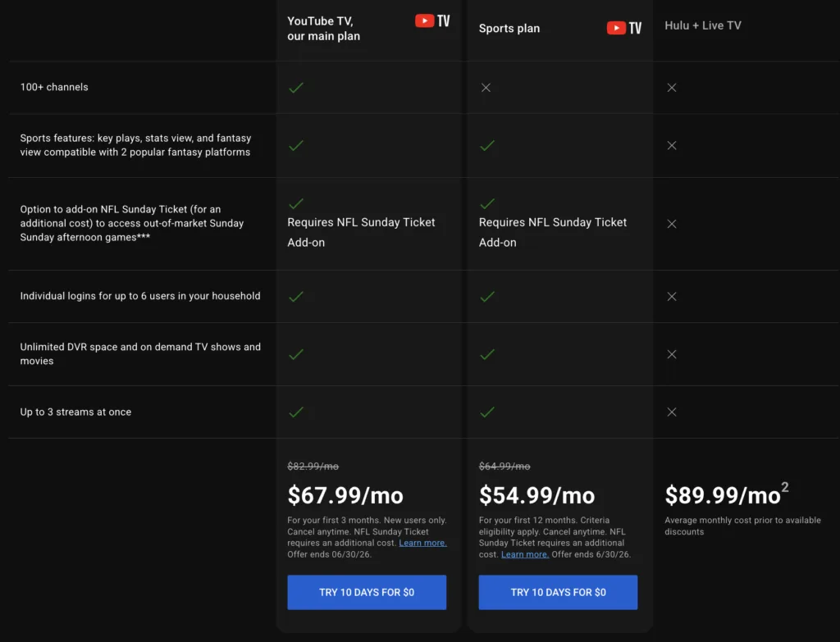Click the Hulu $89.99/mo price
840x642 pixels.
[x=727, y=494]
